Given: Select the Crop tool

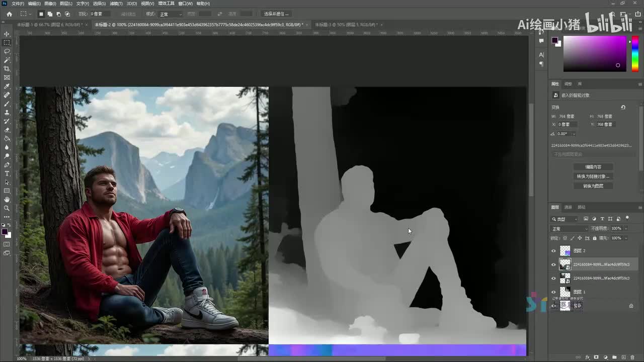Looking at the screenshot, I should (7, 69).
